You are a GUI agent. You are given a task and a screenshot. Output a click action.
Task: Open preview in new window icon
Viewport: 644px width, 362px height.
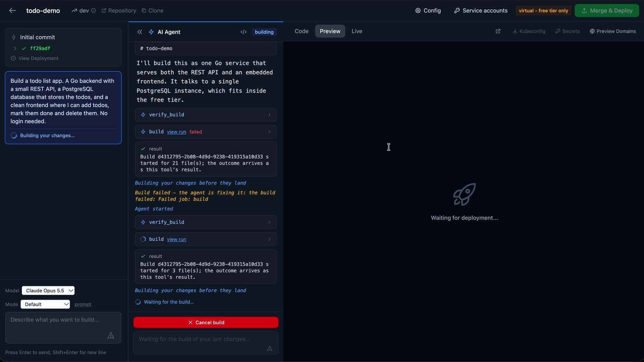(x=498, y=31)
